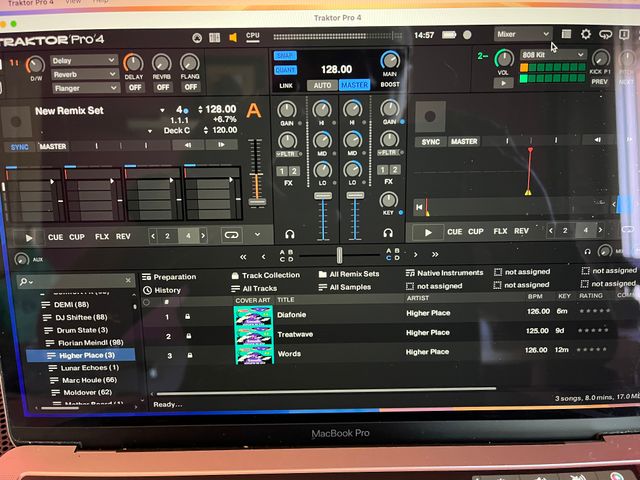
Task: Click the headphone cue icon for left channel
Action: pos(290,234)
